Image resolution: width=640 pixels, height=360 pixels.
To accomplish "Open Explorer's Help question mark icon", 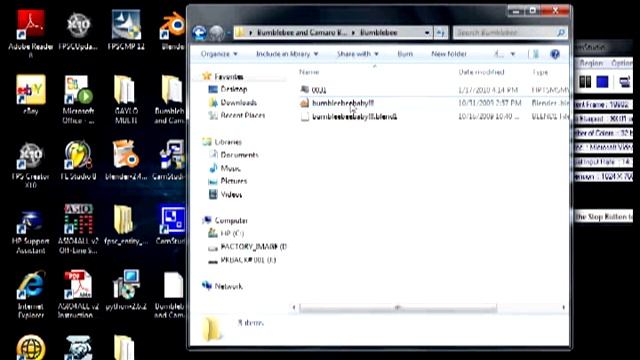I will coord(555,54).
